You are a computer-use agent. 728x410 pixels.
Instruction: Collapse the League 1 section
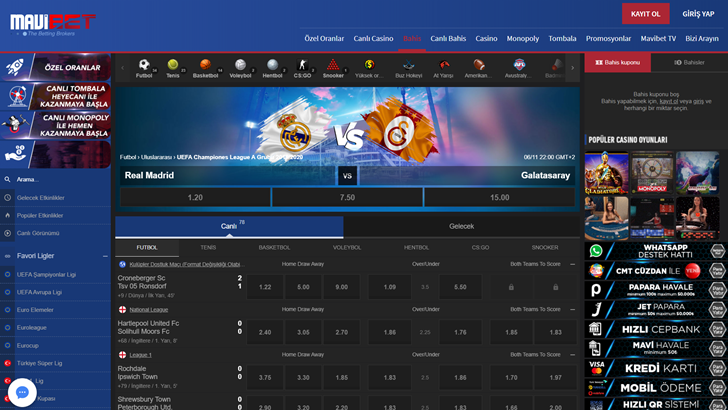point(572,355)
